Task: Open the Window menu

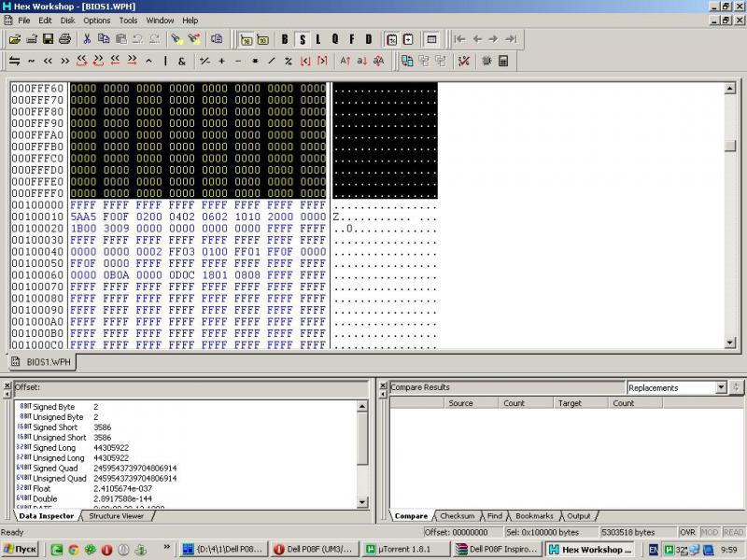Action: pyautogui.click(x=160, y=21)
